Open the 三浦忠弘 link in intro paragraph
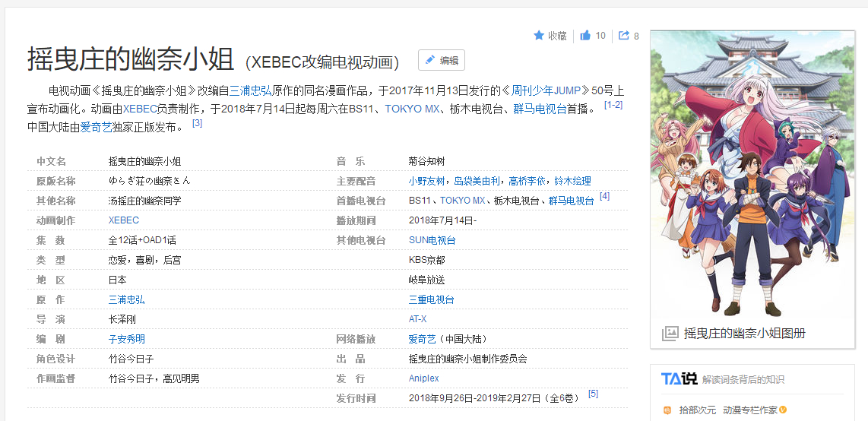 click(x=251, y=90)
